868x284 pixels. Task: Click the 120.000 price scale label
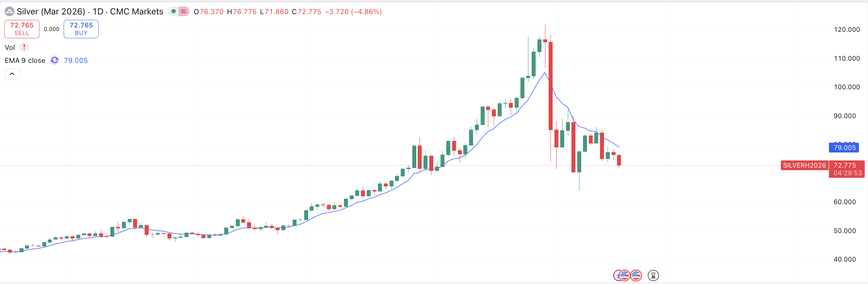coord(847,30)
